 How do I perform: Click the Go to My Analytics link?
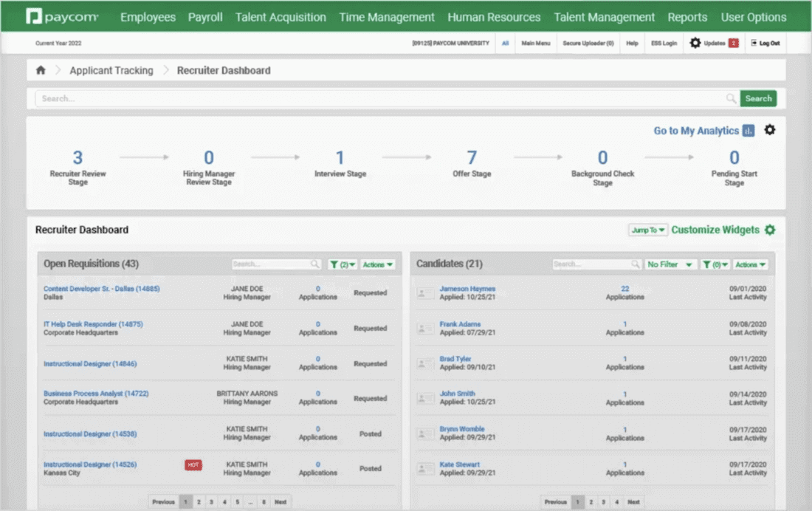696,131
